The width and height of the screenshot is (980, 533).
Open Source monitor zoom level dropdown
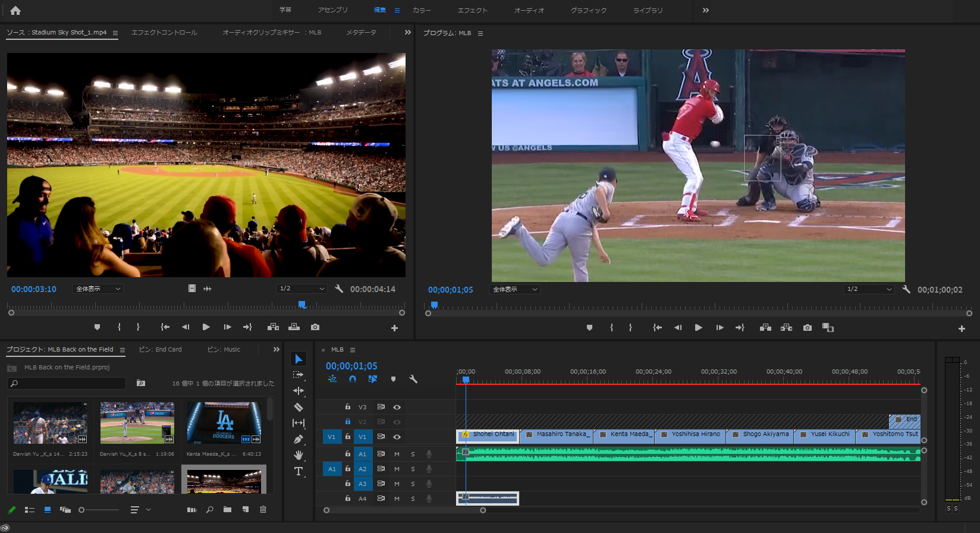[98, 289]
